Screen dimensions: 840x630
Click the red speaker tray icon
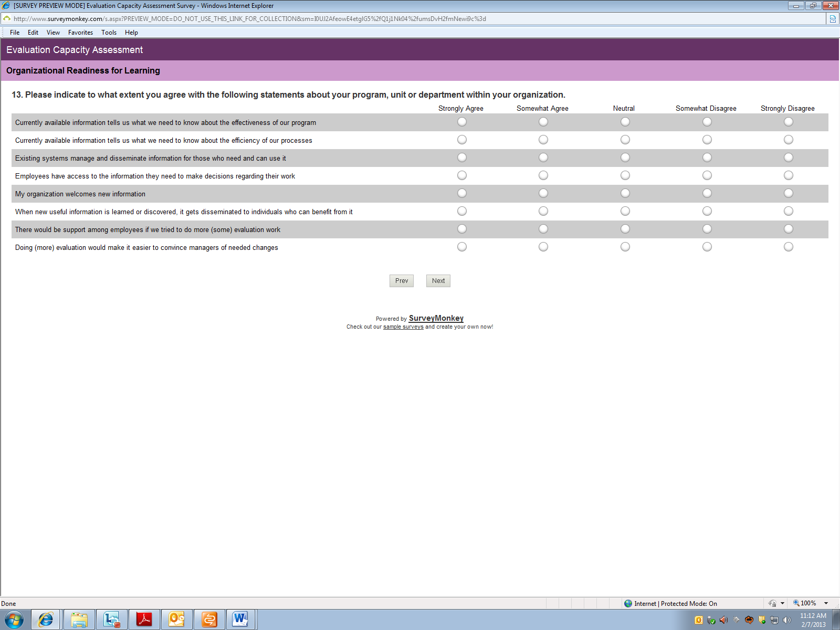(x=724, y=620)
